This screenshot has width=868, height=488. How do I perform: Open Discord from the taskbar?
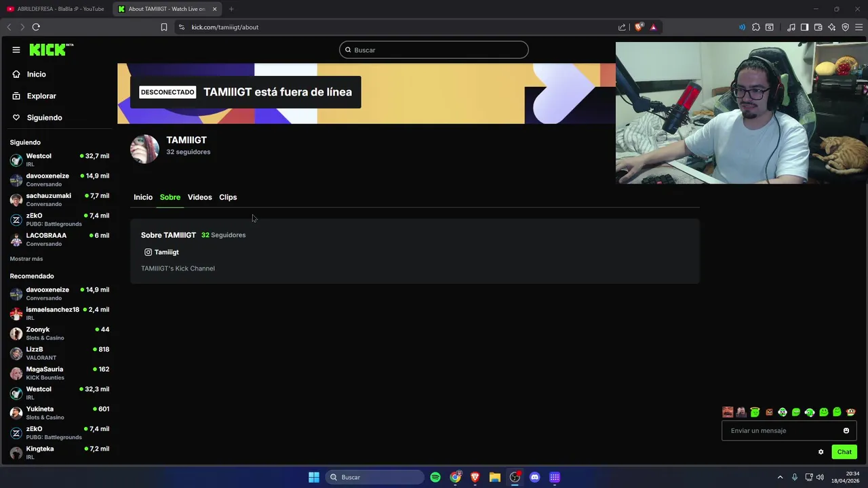(x=534, y=477)
